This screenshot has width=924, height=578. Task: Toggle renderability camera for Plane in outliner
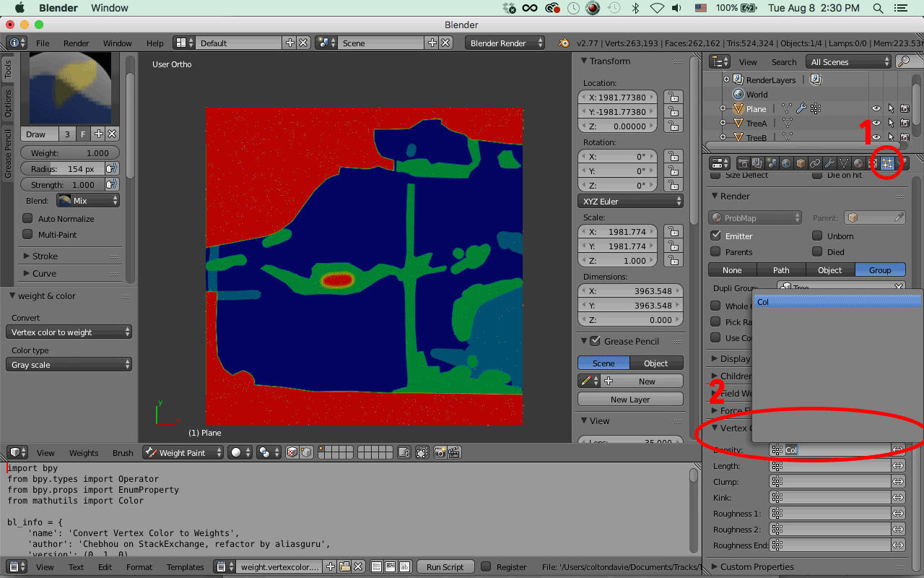coord(905,108)
